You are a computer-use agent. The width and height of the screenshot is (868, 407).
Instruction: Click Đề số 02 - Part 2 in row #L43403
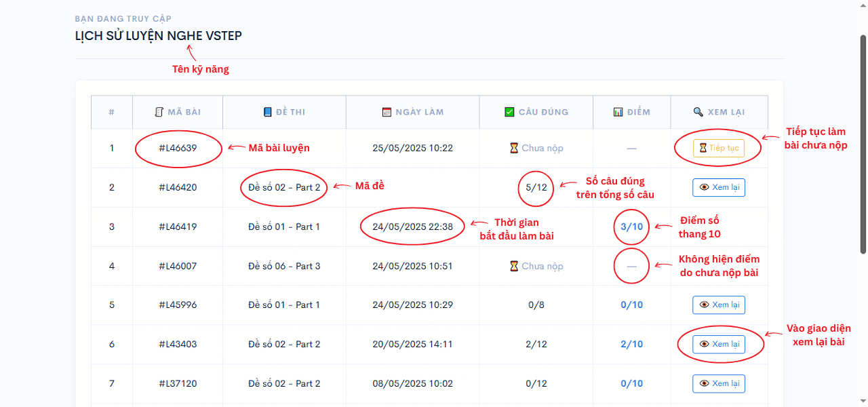tap(284, 344)
